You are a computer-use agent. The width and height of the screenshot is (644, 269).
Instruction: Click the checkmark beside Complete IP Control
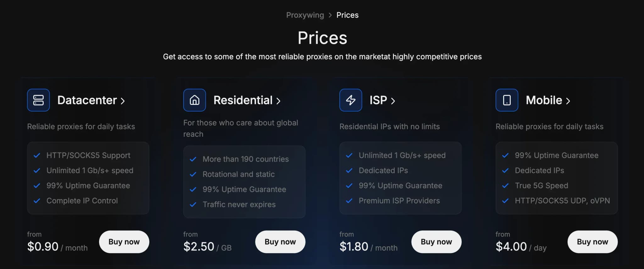pos(37,201)
